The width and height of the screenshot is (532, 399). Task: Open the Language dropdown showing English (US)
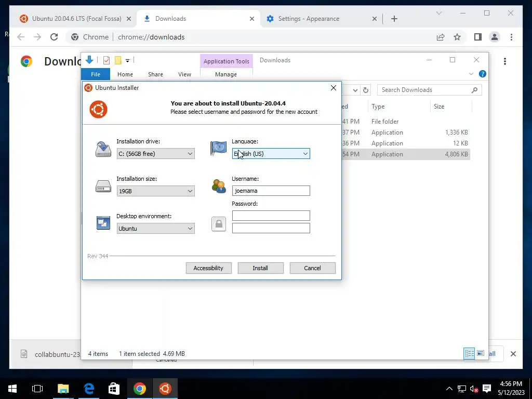(x=271, y=154)
